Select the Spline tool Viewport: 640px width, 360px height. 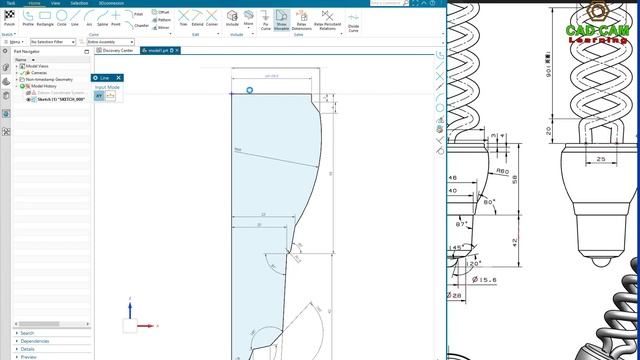point(102,19)
